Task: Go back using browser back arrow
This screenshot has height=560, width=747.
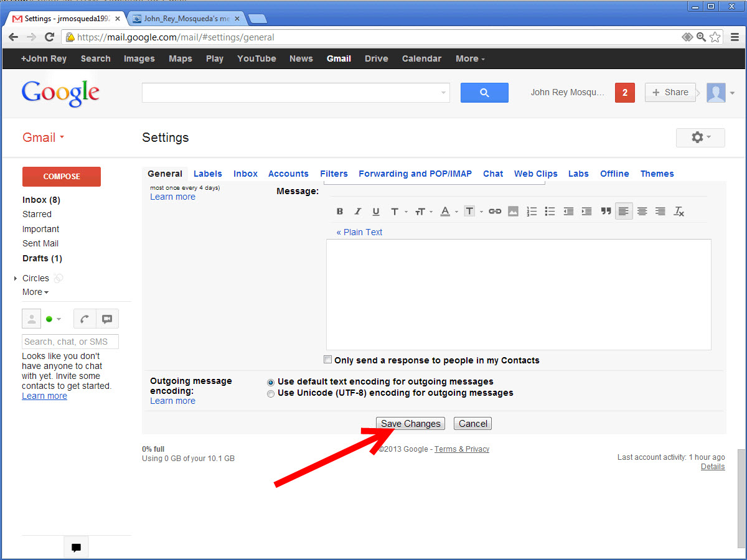Action: click(14, 37)
